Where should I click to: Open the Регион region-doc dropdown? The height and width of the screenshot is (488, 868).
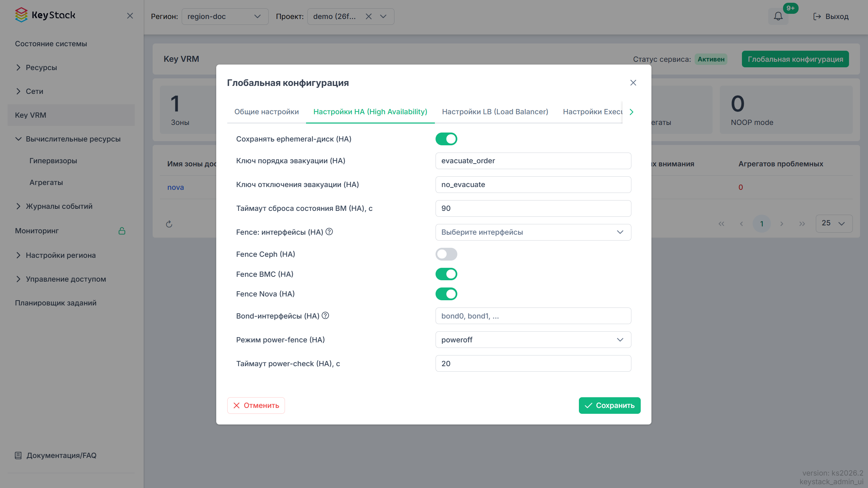[225, 17]
